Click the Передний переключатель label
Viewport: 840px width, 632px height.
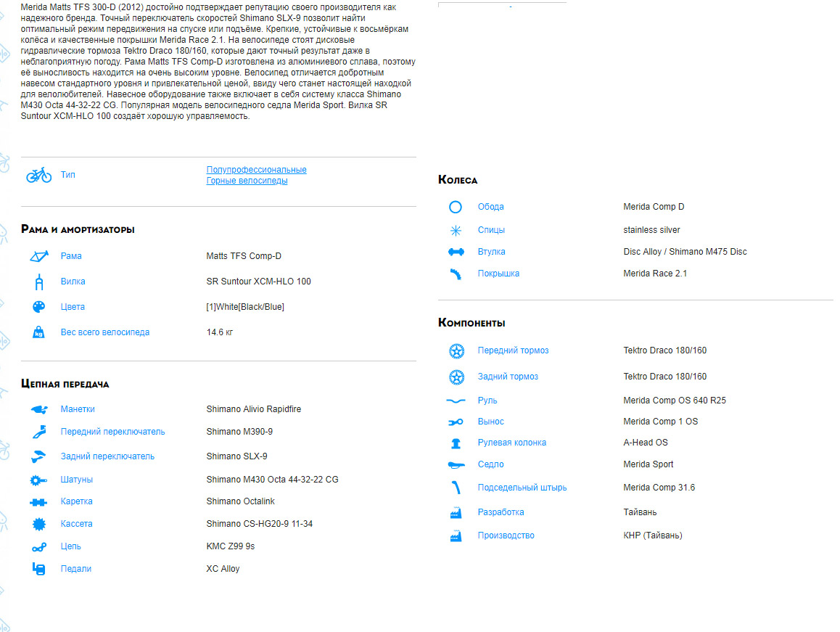click(112, 432)
